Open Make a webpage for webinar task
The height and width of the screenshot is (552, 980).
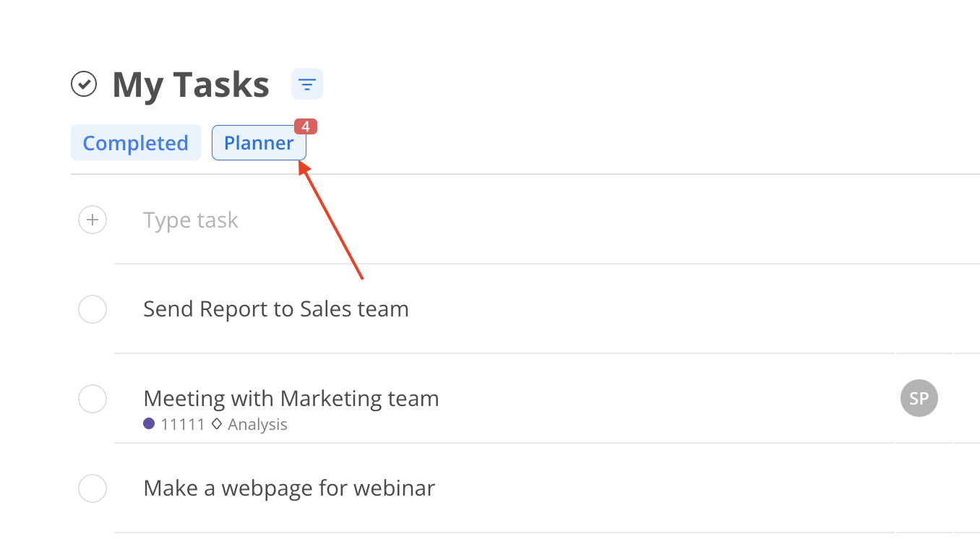coord(289,488)
